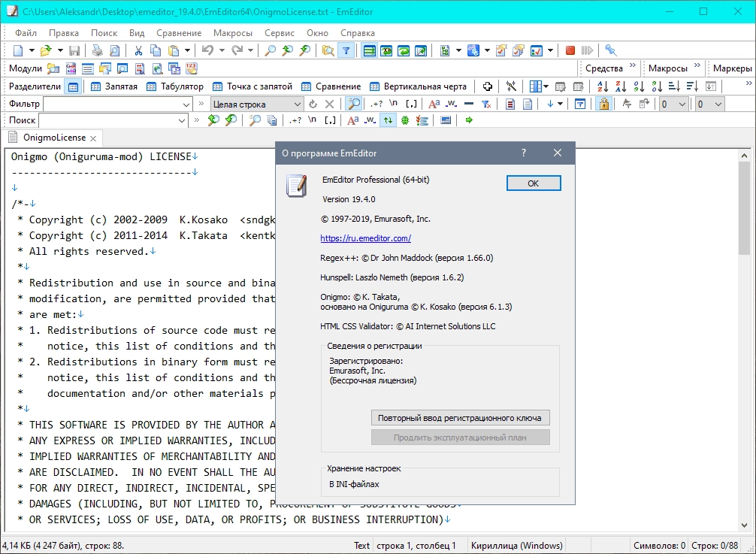Toggle whole word option in Search bar

tap(370, 120)
